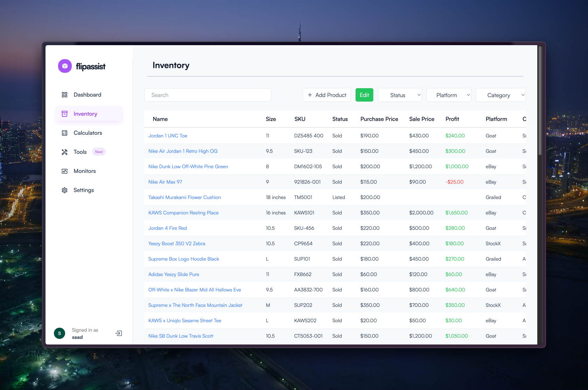Click the Status column header
Image resolution: width=588 pixels, height=390 pixels.
point(340,119)
